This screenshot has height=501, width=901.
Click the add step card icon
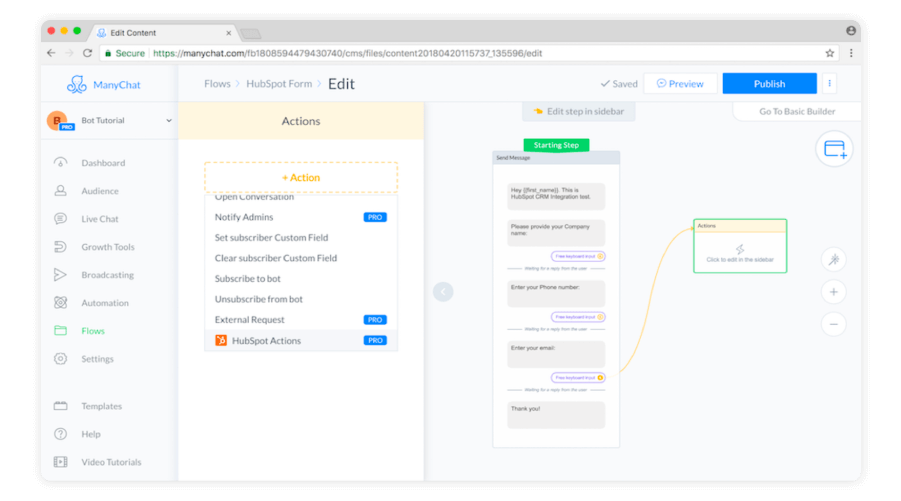pos(834,149)
